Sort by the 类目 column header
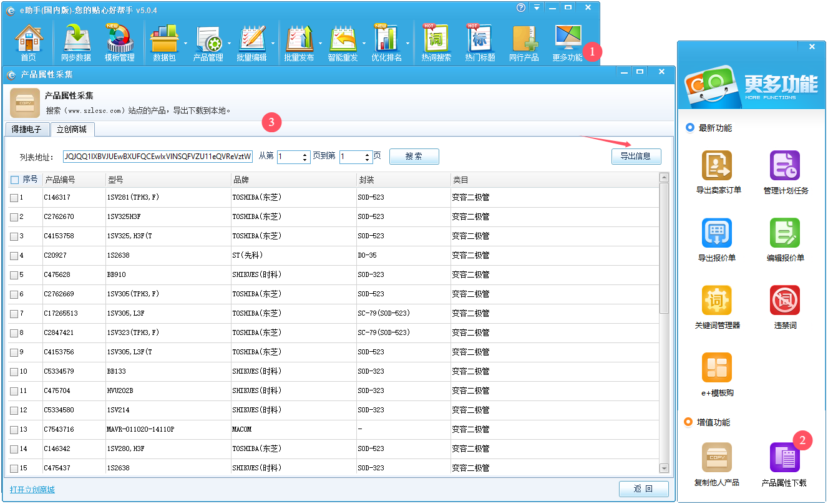The width and height of the screenshot is (828, 504). pyautogui.click(x=554, y=180)
